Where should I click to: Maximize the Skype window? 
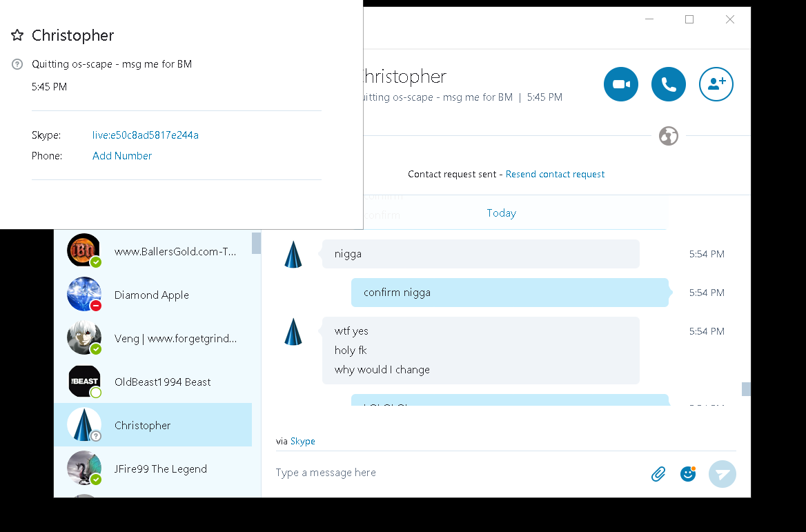tap(689, 19)
